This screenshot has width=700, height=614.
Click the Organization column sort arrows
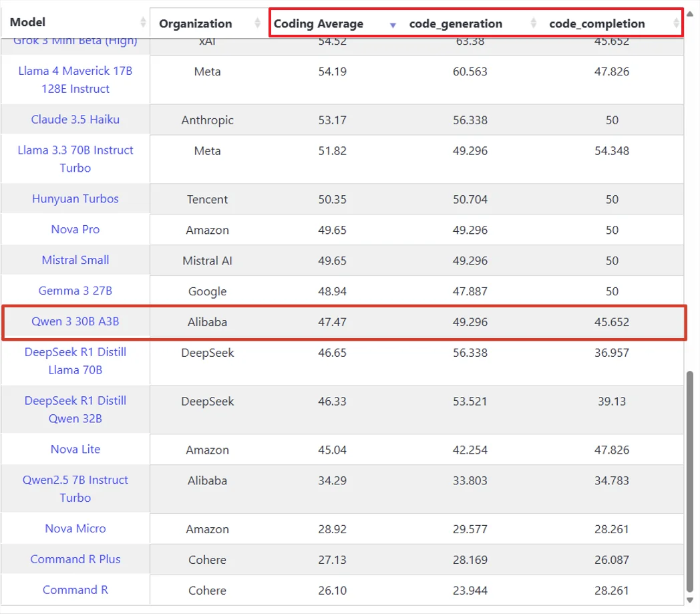[257, 23]
